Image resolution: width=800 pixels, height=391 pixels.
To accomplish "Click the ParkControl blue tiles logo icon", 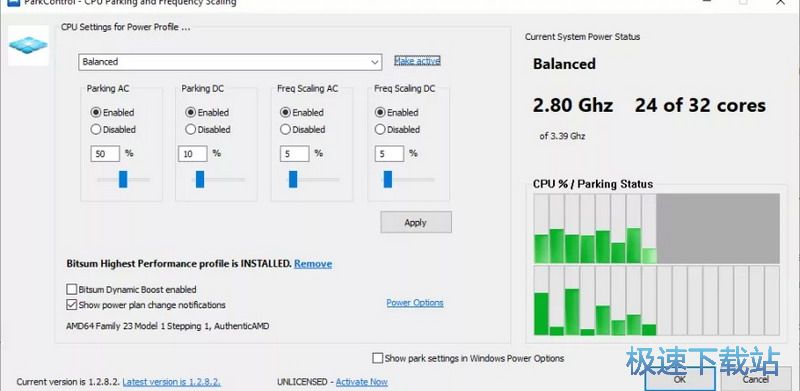I will point(28,45).
